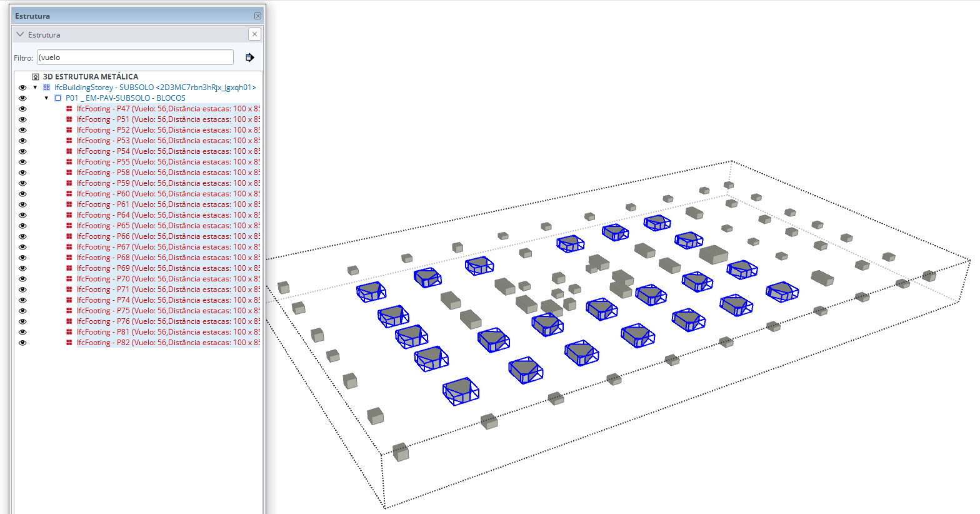Collapse the Estrutura section chevron

pos(20,34)
